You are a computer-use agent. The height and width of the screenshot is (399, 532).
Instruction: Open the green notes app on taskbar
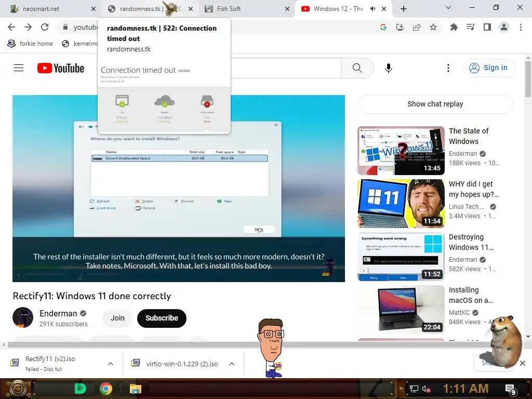point(80,389)
